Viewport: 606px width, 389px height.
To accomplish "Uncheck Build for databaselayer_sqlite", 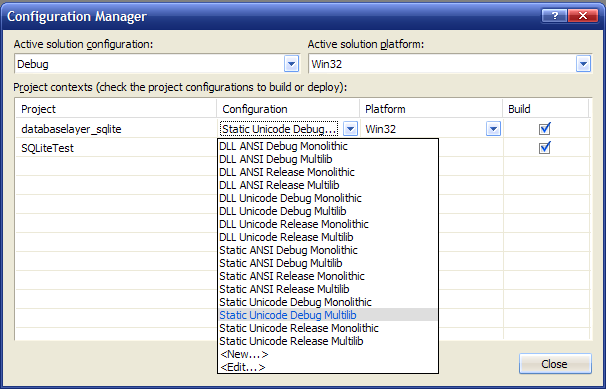I will pos(545,128).
